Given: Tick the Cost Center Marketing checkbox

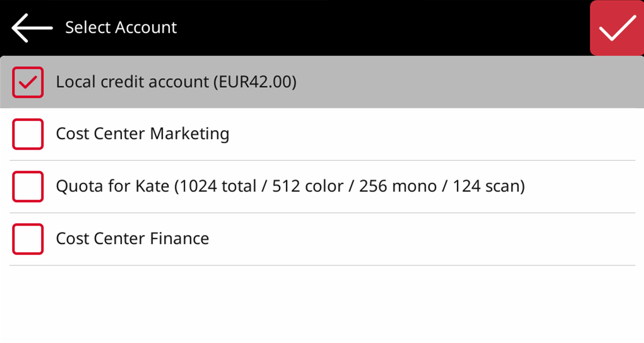Looking at the screenshot, I should coord(28,134).
